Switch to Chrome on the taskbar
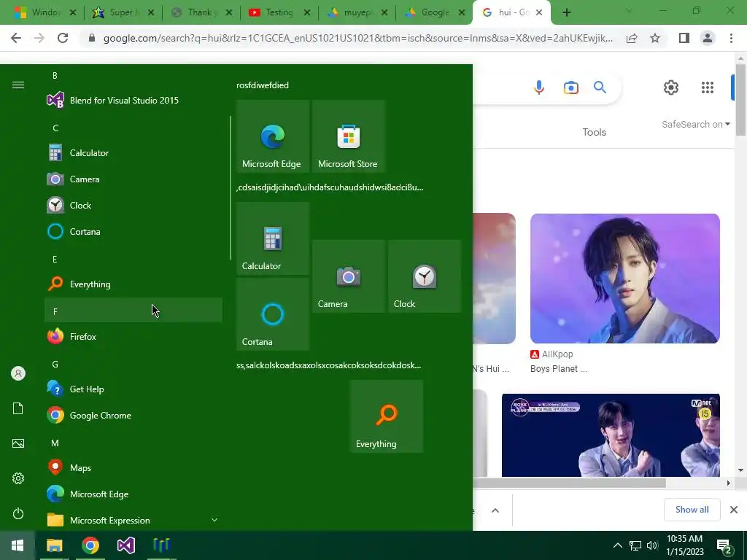The image size is (747, 560). pos(90,545)
